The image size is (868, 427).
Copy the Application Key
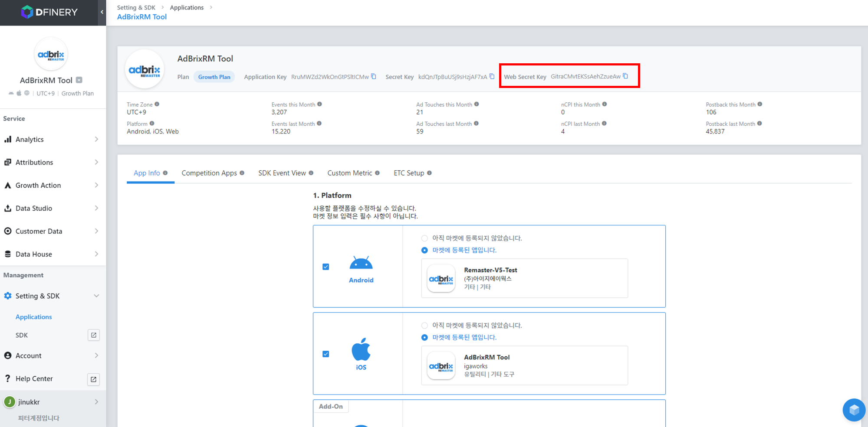tap(374, 77)
